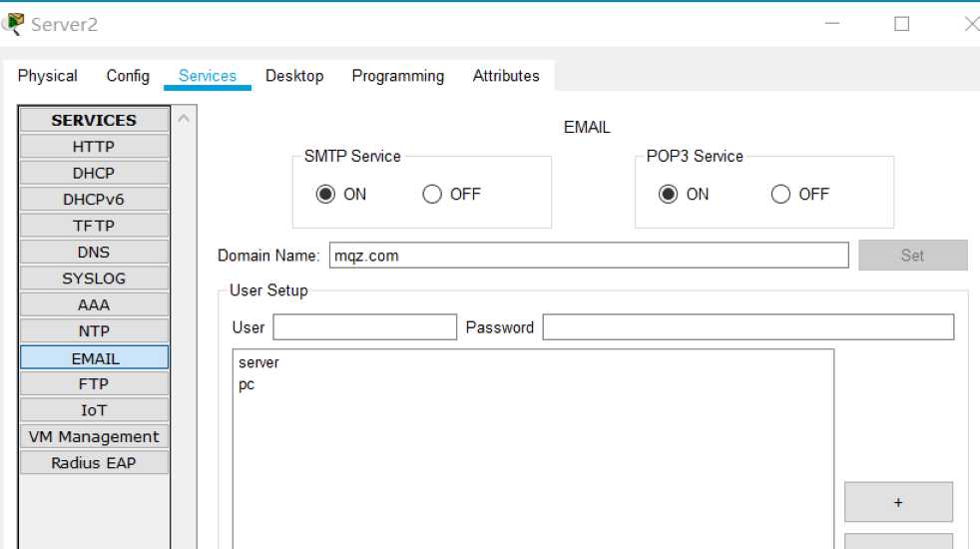980x549 pixels.
Task: Select the EMAIL service entry
Action: pyautogui.click(x=95, y=357)
